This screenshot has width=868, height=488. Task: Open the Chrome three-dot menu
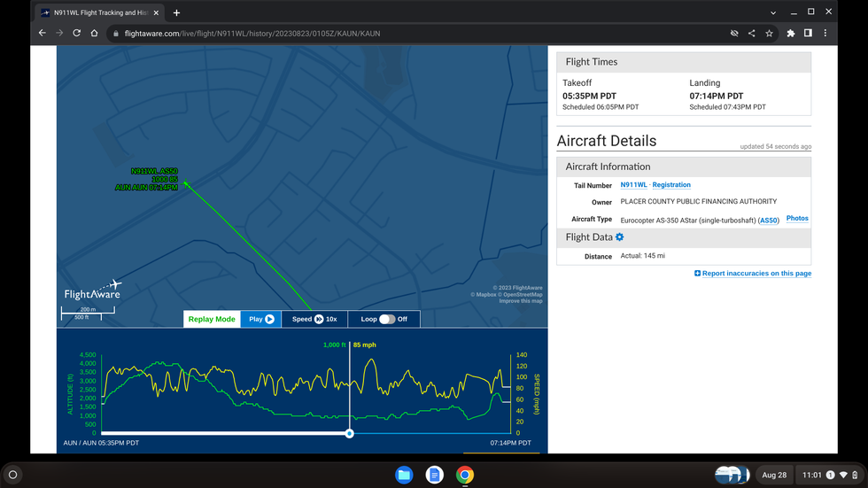click(x=825, y=33)
